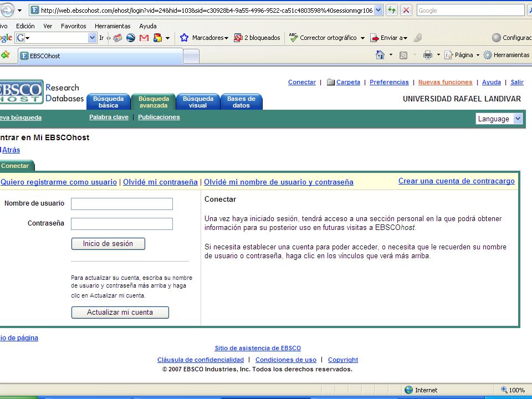Click the Contraseña input field
Screen dimensions: 532x399
click(122, 224)
